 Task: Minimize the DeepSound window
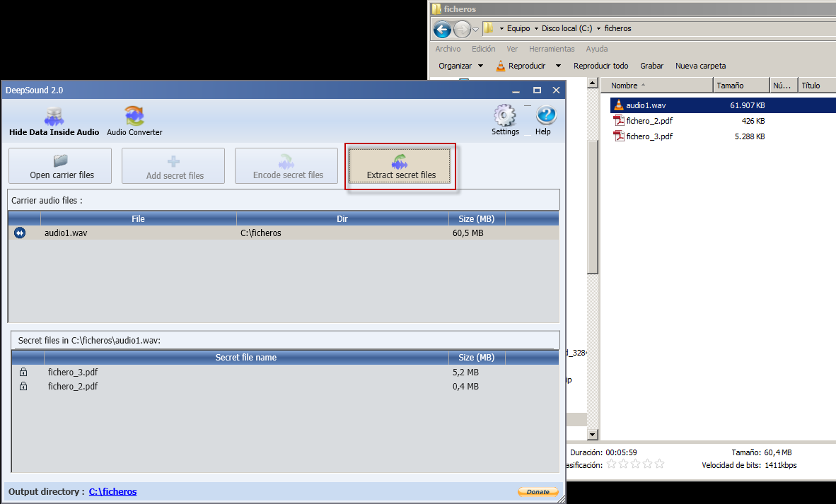(x=516, y=90)
